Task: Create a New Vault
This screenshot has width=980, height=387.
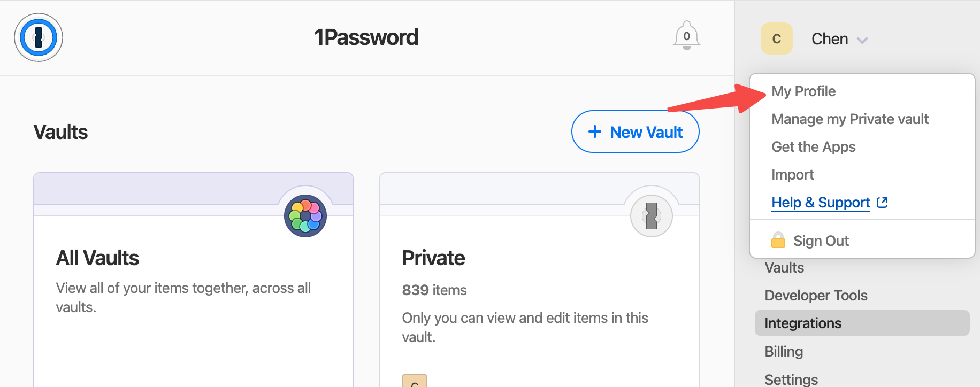Action: point(636,132)
